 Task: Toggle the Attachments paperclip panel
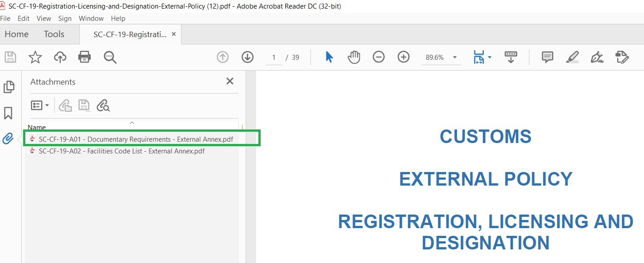click(8, 139)
